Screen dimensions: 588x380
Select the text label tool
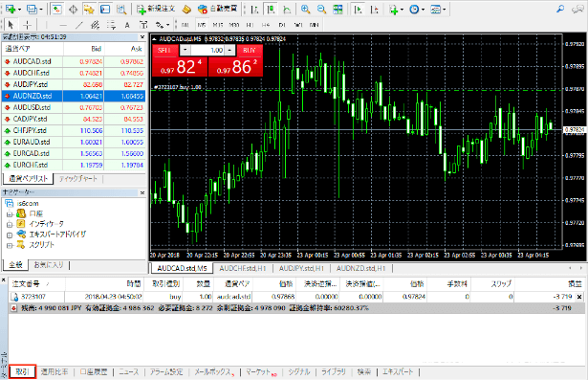pyautogui.click(x=143, y=25)
